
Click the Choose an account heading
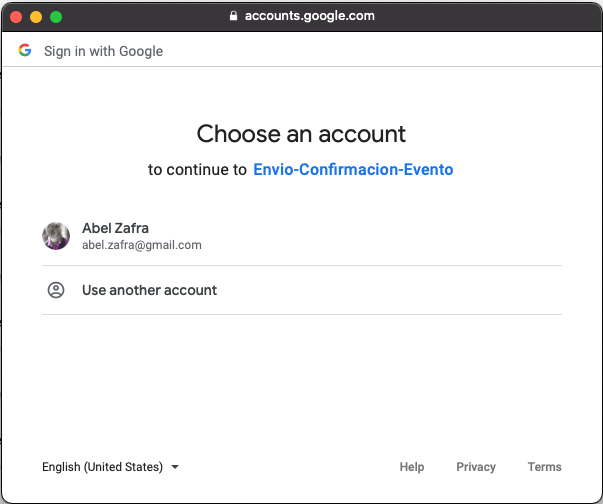(x=301, y=134)
